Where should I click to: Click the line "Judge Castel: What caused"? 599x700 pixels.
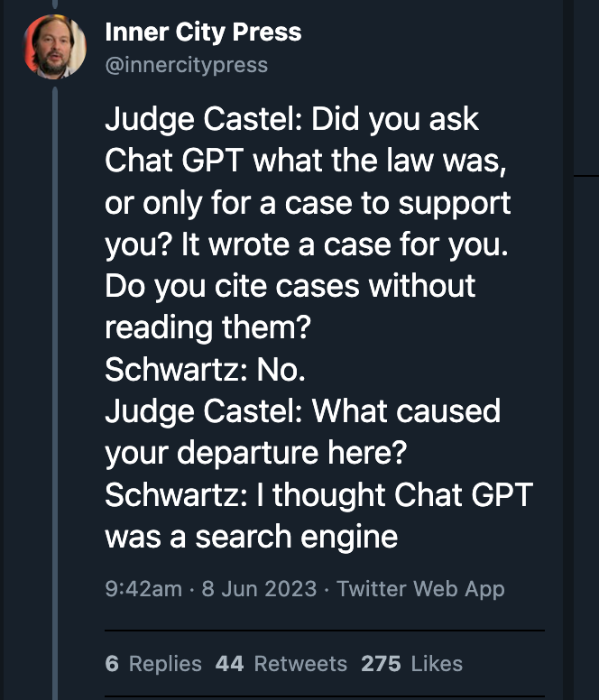(302, 411)
